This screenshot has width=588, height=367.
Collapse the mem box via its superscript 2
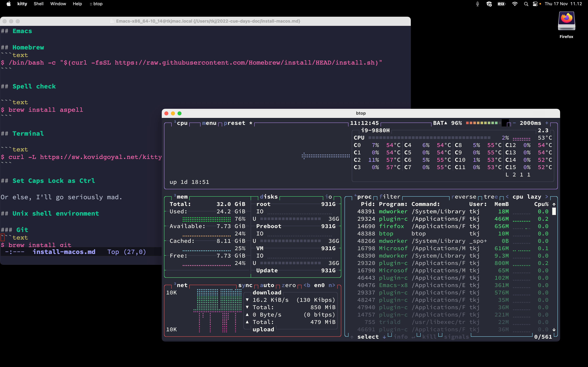(175, 195)
